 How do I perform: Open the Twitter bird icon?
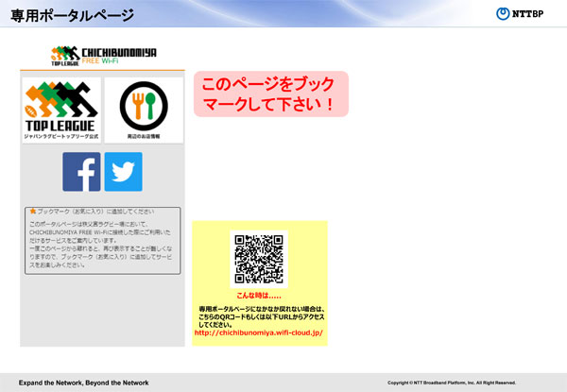(x=123, y=172)
